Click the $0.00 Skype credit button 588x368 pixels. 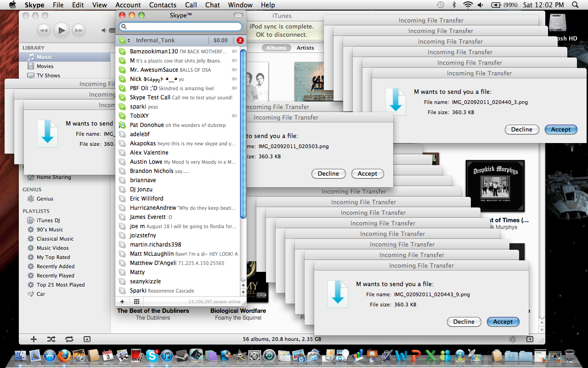[x=220, y=40]
